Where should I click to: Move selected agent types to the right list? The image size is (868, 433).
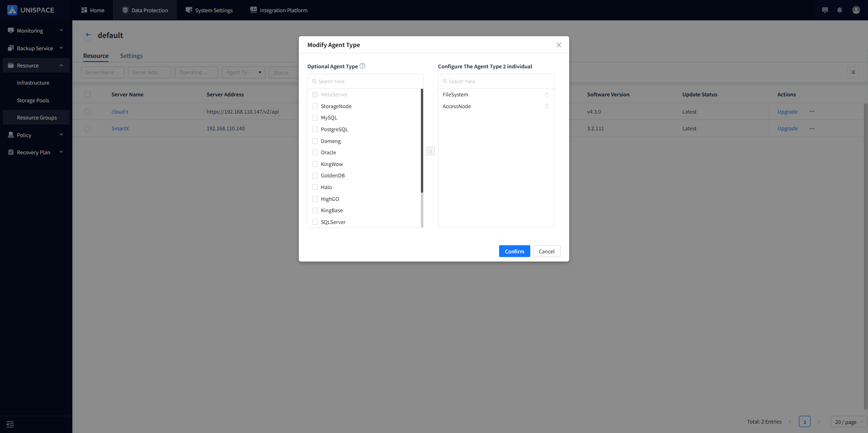pos(430,151)
